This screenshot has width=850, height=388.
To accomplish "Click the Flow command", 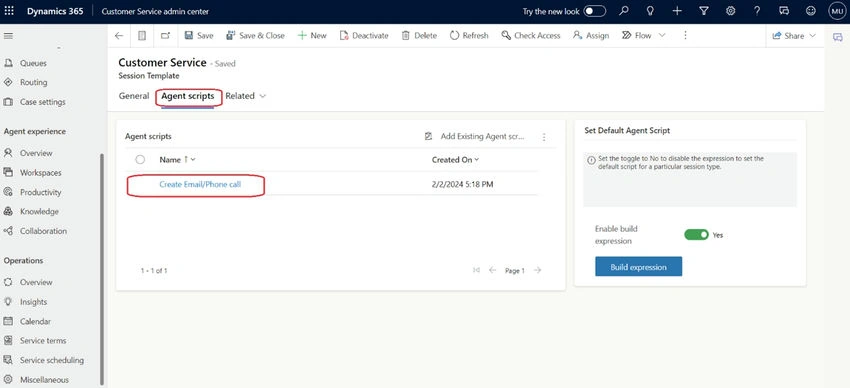I will 637,36.
